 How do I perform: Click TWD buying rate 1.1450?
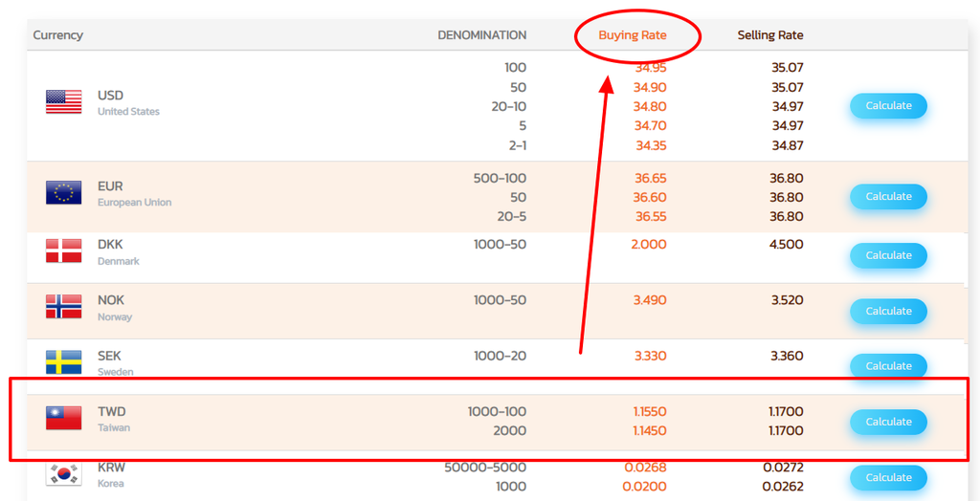650,430
